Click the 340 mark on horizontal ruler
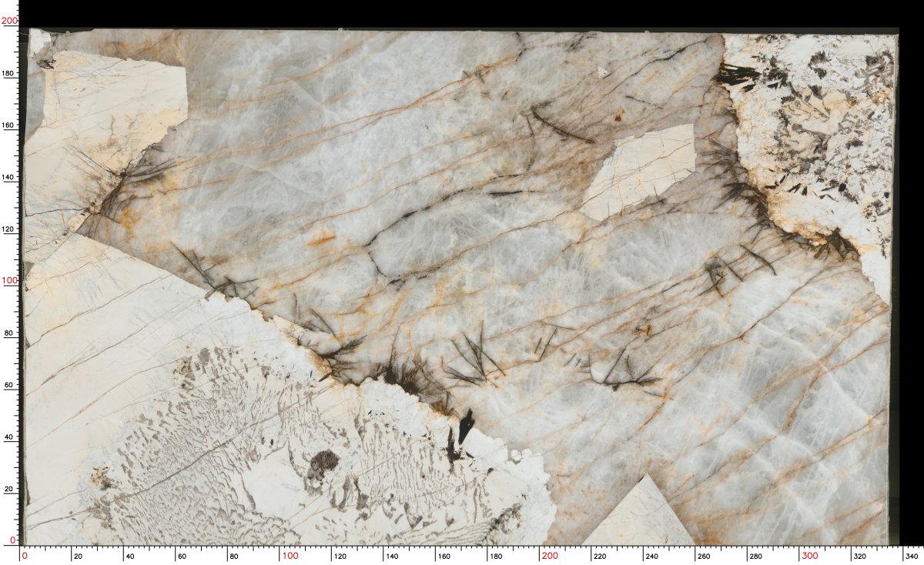The width and height of the screenshot is (924, 565). [x=912, y=556]
